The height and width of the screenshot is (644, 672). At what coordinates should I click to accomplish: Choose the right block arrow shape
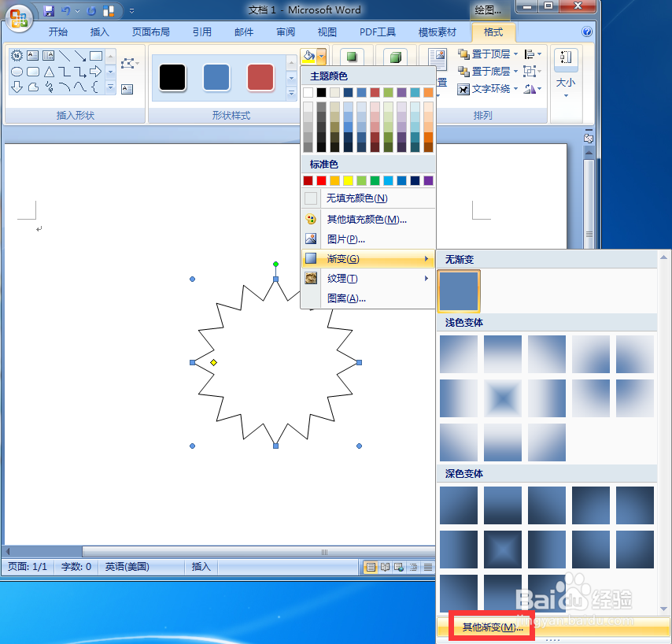[x=95, y=72]
